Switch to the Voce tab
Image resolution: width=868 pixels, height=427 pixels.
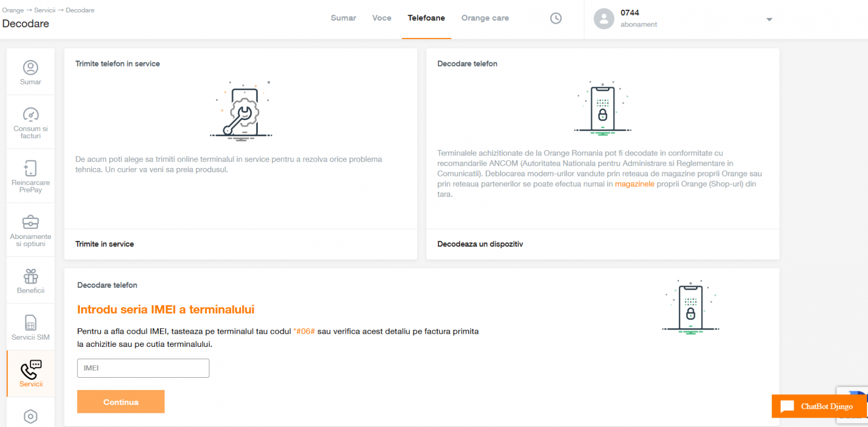(381, 18)
